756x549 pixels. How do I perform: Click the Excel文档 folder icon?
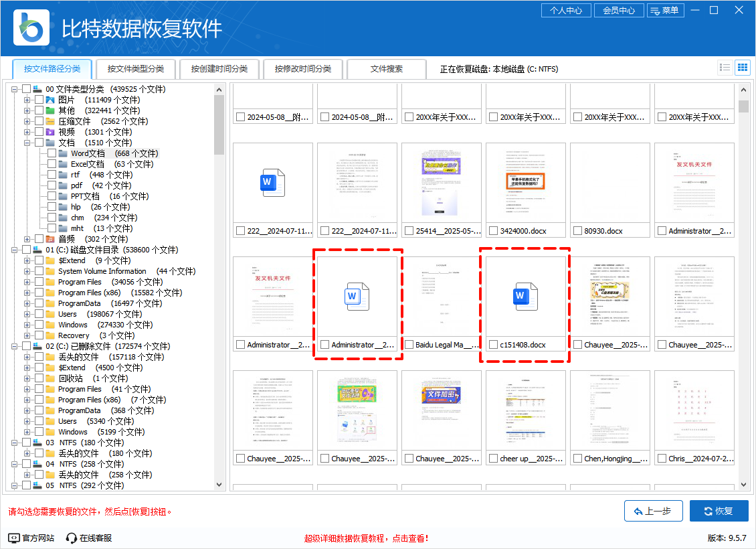tap(63, 165)
